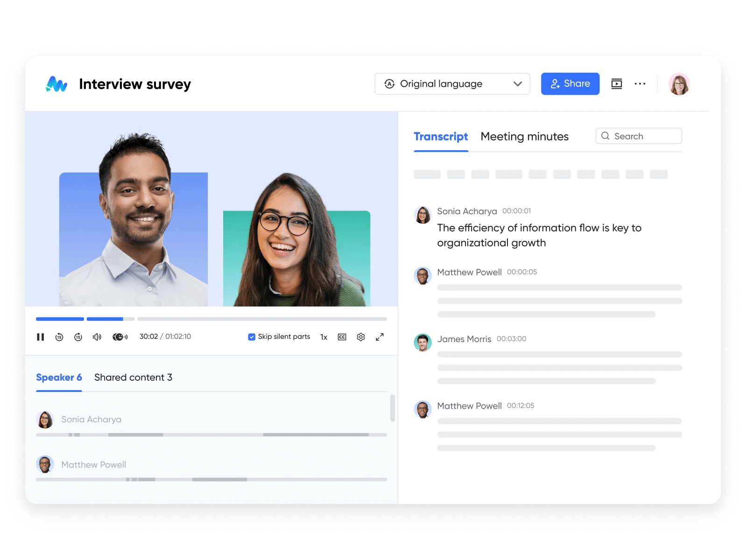Open the three-dot more options menu
This screenshot has width=747, height=560.
pos(640,84)
